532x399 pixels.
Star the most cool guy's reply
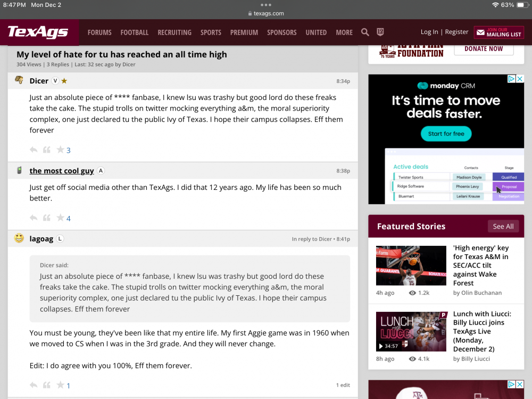[x=60, y=218]
